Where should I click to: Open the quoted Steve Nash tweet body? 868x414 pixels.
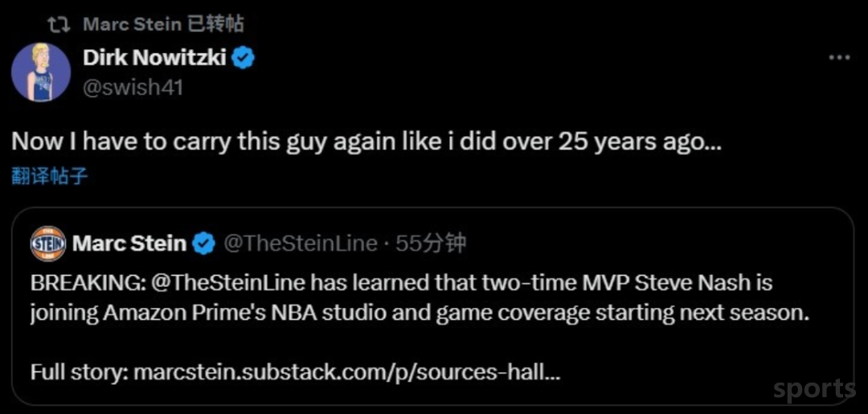[x=420, y=328]
